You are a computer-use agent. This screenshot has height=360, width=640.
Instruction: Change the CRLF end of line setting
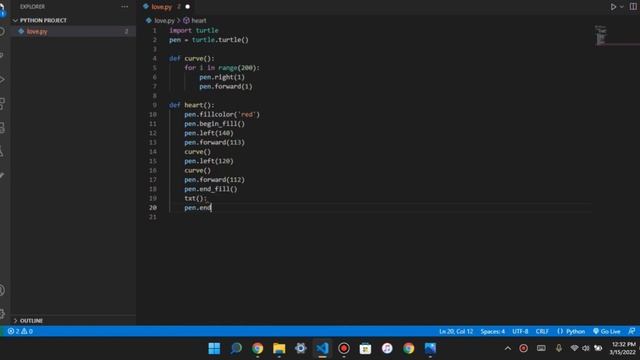[x=542, y=331]
